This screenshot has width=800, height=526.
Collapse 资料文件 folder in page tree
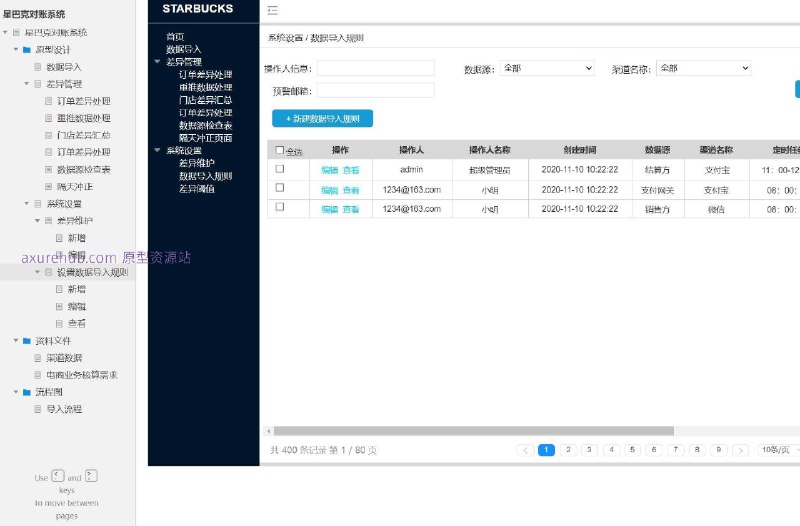coord(16,340)
